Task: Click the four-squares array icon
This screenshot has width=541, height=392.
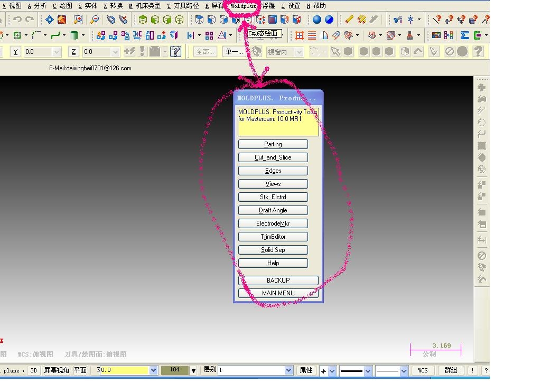Action: click(x=209, y=35)
